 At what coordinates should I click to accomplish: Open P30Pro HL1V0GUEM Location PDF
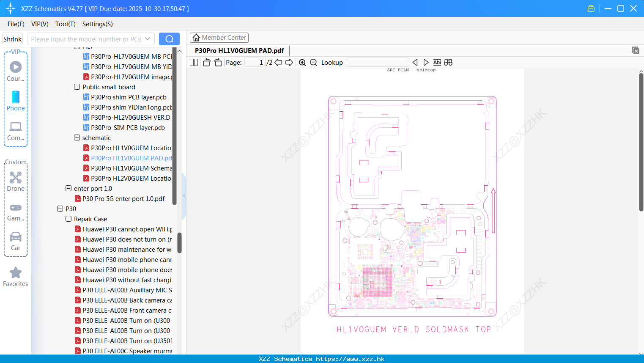point(127,148)
